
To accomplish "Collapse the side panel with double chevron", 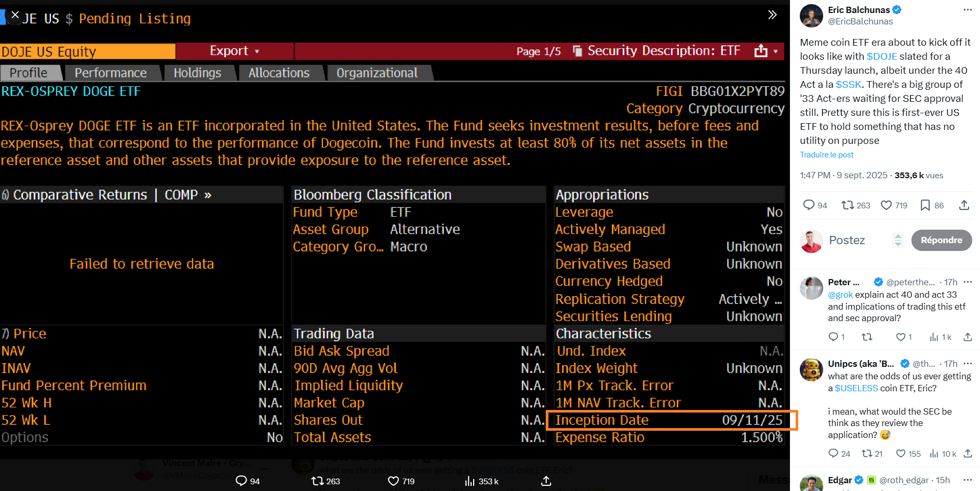I will (x=772, y=15).
